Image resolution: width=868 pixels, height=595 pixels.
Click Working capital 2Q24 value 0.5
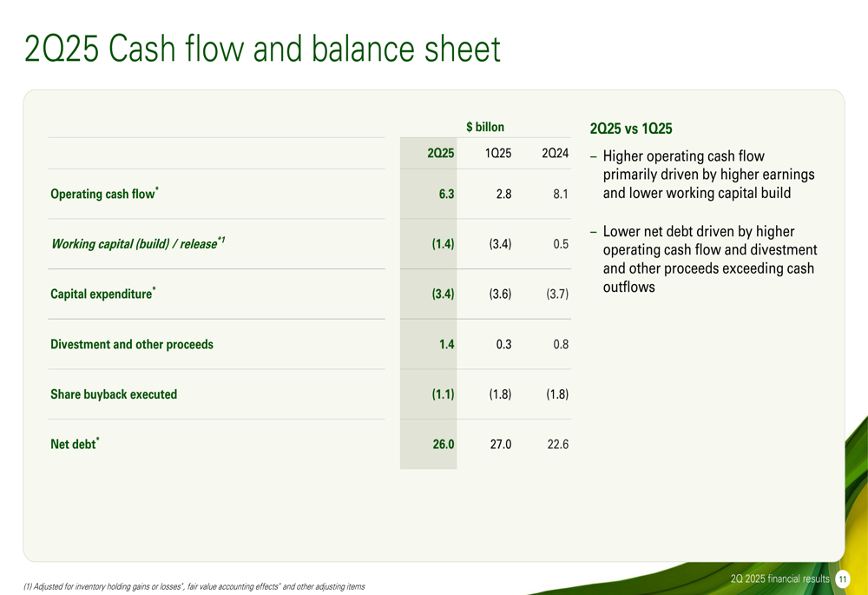click(x=561, y=244)
